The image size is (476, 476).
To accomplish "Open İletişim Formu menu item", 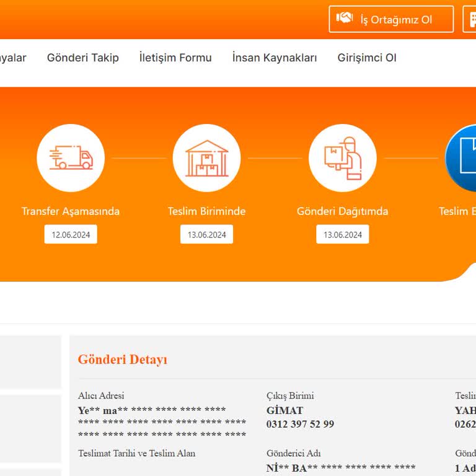I will [175, 58].
